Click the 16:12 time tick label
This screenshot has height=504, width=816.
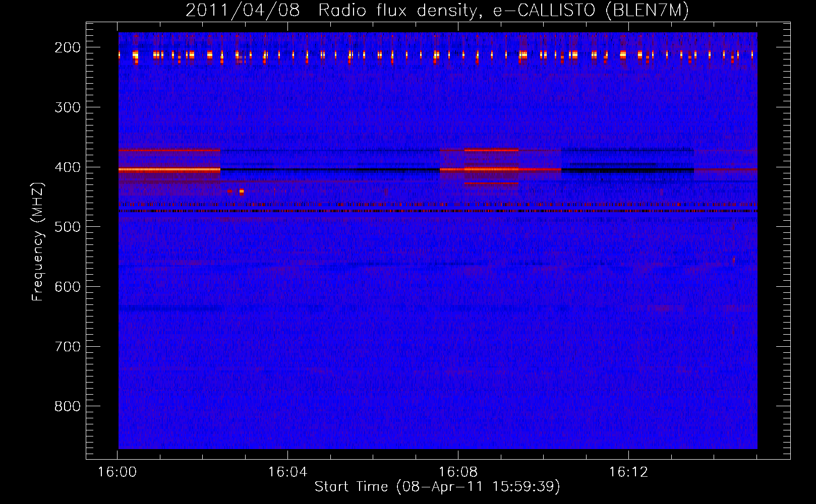coord(628,472)
